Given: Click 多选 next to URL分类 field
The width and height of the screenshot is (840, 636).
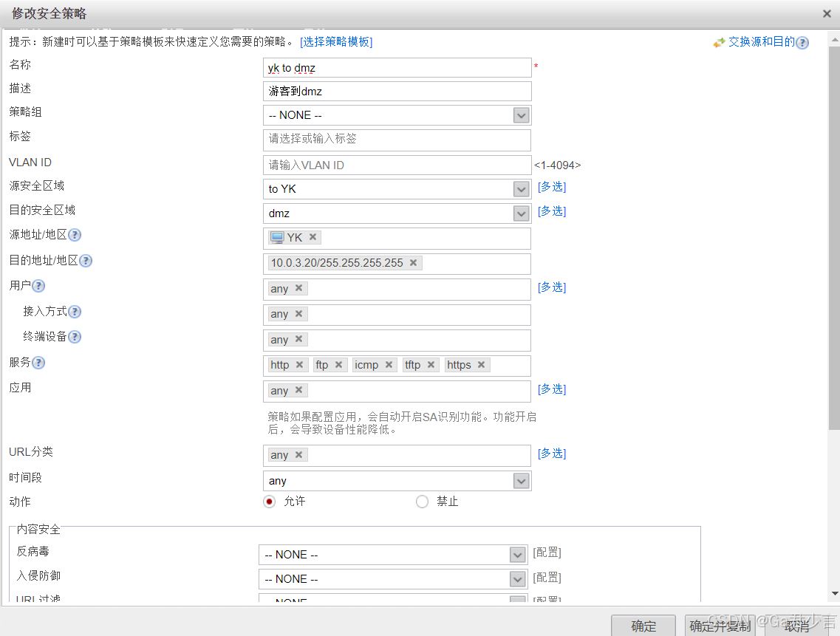Looking at the screenshot, I should click(552, 454).
